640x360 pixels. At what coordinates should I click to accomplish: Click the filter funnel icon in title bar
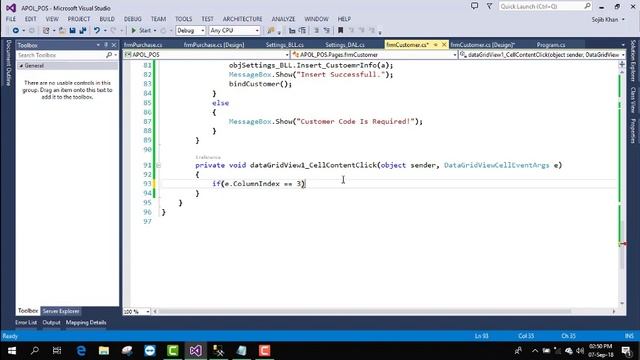coord(489,6)
